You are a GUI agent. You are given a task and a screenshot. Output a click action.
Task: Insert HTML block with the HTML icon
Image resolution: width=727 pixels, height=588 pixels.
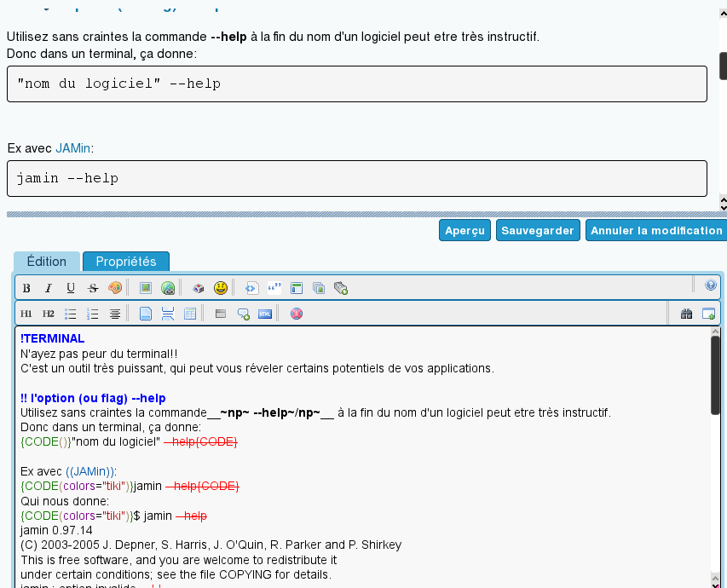(x=265, y=314)
